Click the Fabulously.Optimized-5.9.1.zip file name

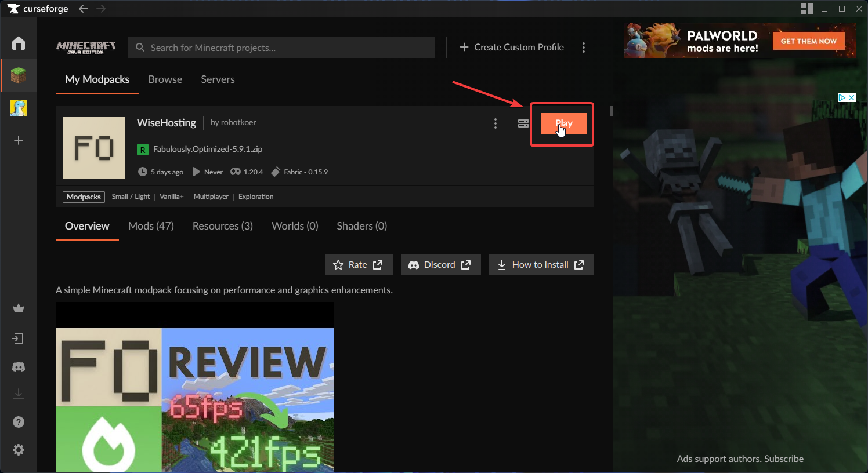[x=208, y=149]
